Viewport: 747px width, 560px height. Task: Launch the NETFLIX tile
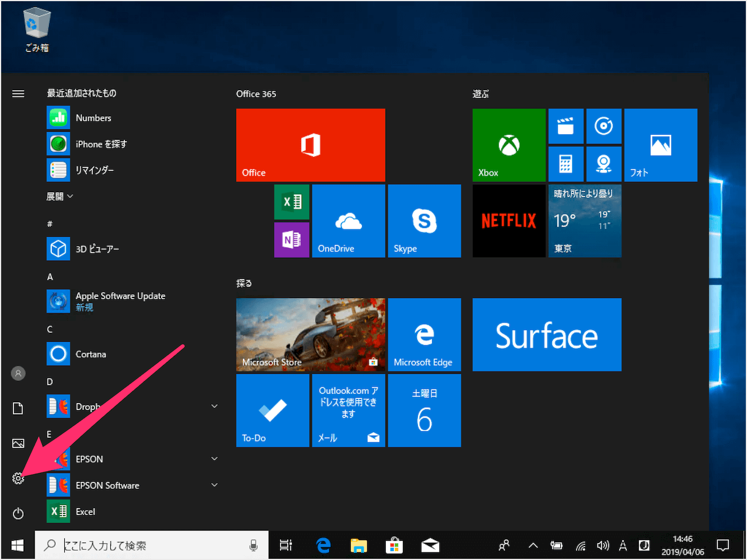click(x=509, y=221)
